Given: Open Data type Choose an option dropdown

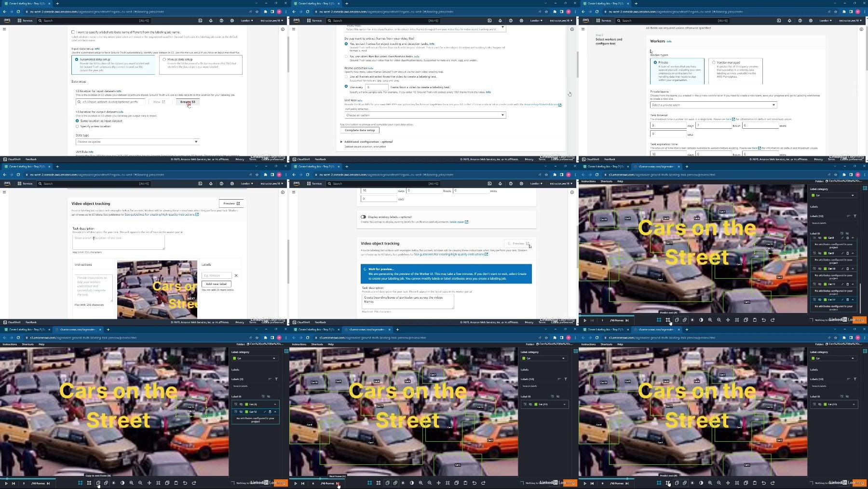Looking at the screenshot, I should (x=137, y=142).
